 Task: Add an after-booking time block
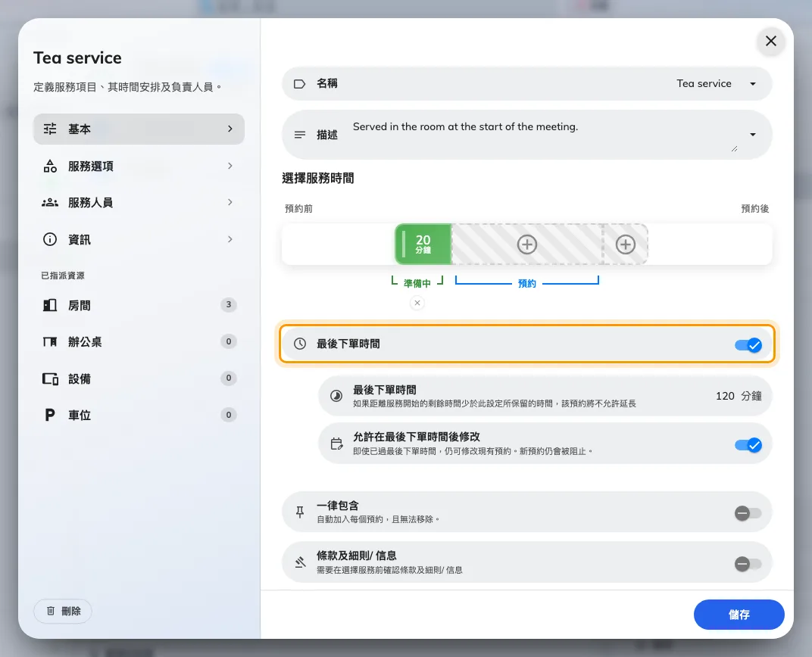(625, 244)
